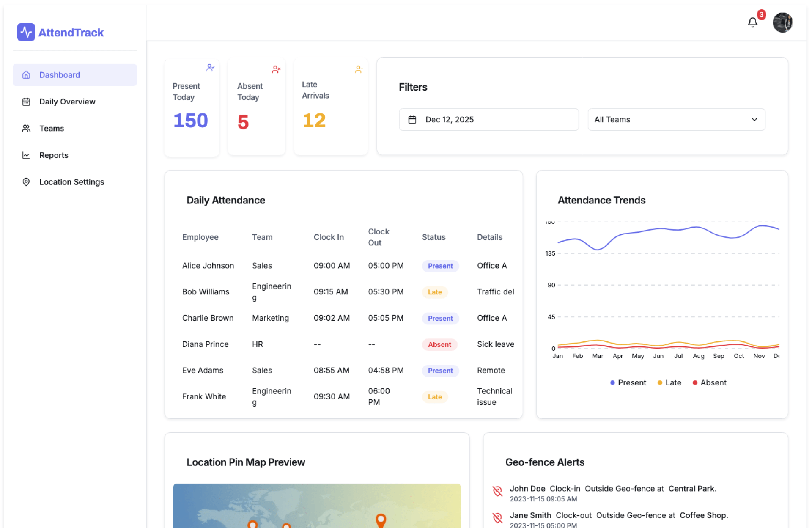Click the calendar icon in the date filter
The image size is (812, 528).
coord(412,120)
